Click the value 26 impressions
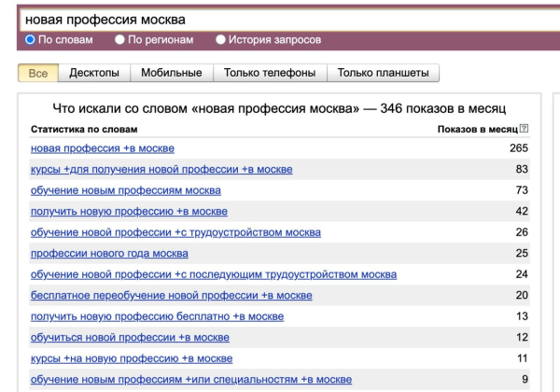This screenshot has width=560, height=392. [x=522, y=232]
